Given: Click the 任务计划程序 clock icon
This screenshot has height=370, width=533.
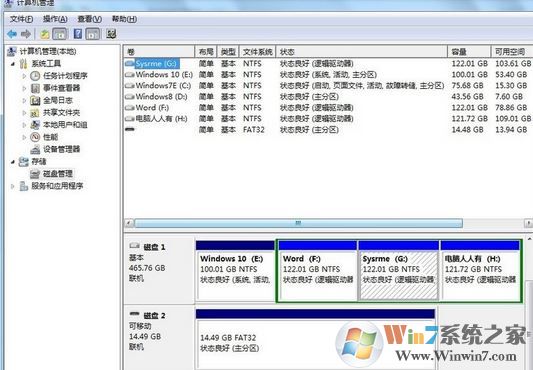Looking at the screenshot, I should point(35,76).
